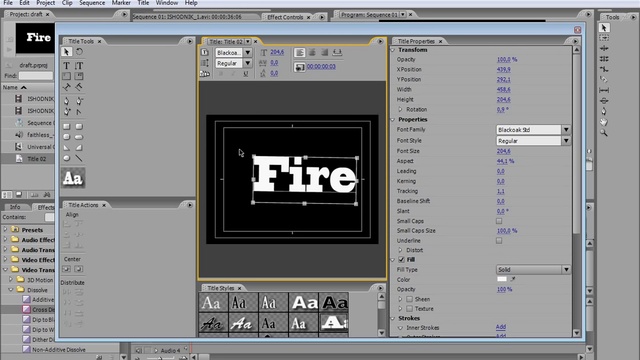Select the Vertical Type tool
This screenshot has width=640, height=360.
click(79, 66)
